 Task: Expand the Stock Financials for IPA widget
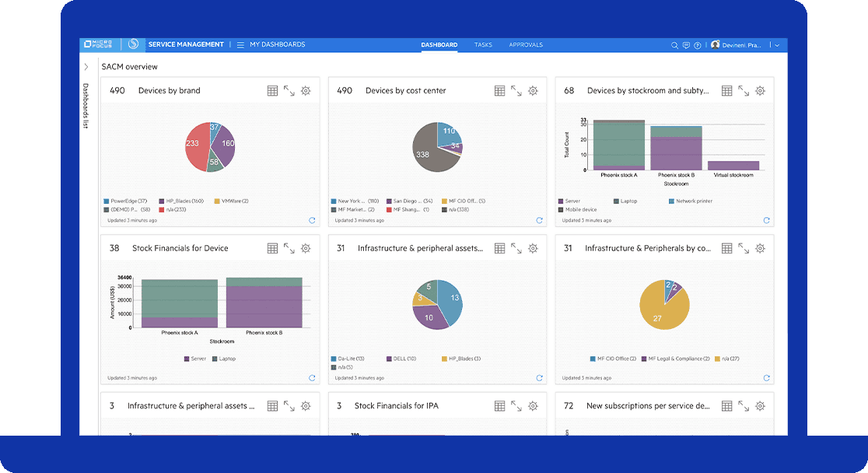click(x=516, y=407)
